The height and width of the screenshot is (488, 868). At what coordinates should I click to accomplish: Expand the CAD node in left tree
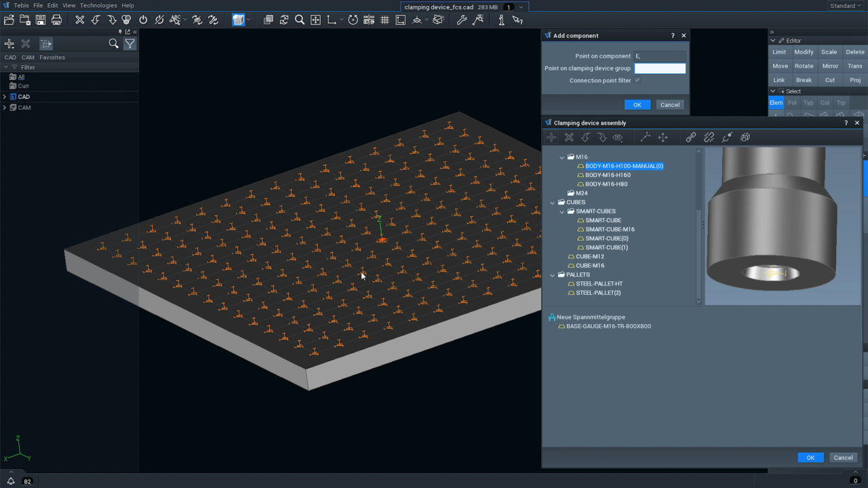pyautogui.click(x=5, y=97)
